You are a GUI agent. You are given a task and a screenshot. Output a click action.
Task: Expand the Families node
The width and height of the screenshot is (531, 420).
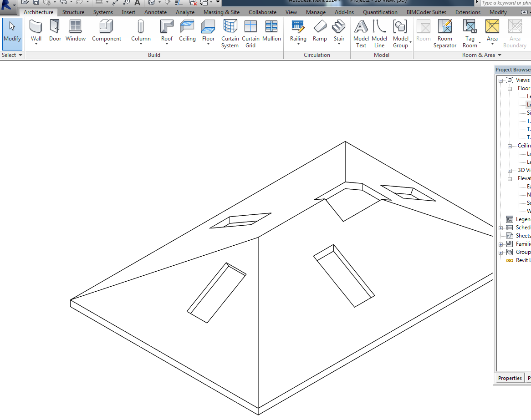500,244
